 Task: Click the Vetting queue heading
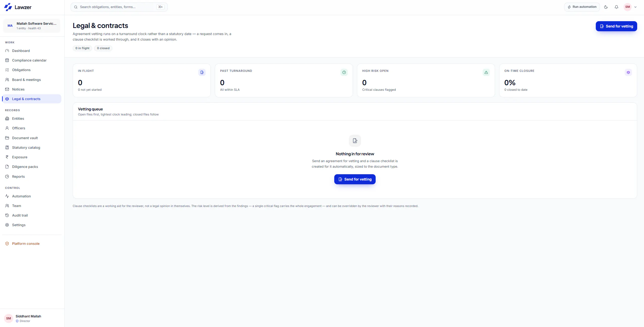[90, 109]
